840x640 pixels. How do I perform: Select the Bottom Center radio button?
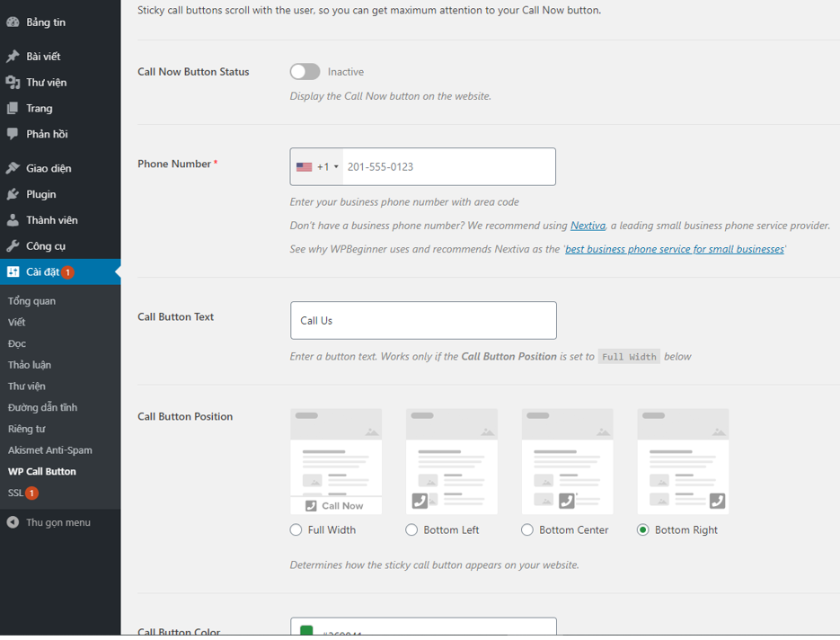pos(527,530)
